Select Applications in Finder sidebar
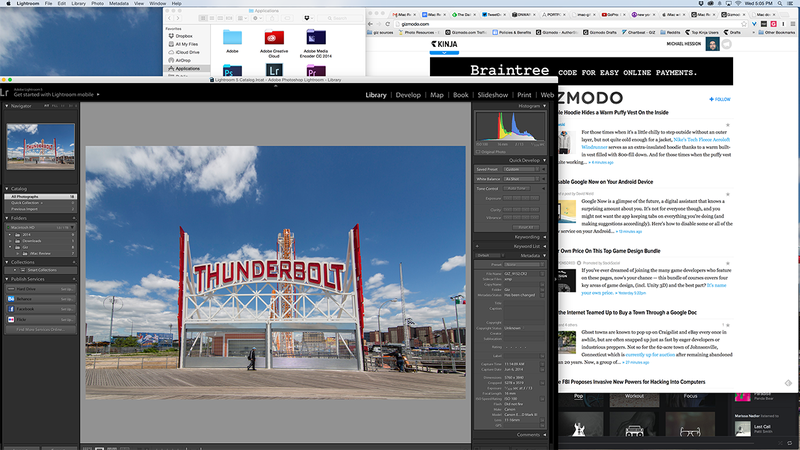Image resolution: width=800 pixels, height=450 pixels. coord(187,68)
